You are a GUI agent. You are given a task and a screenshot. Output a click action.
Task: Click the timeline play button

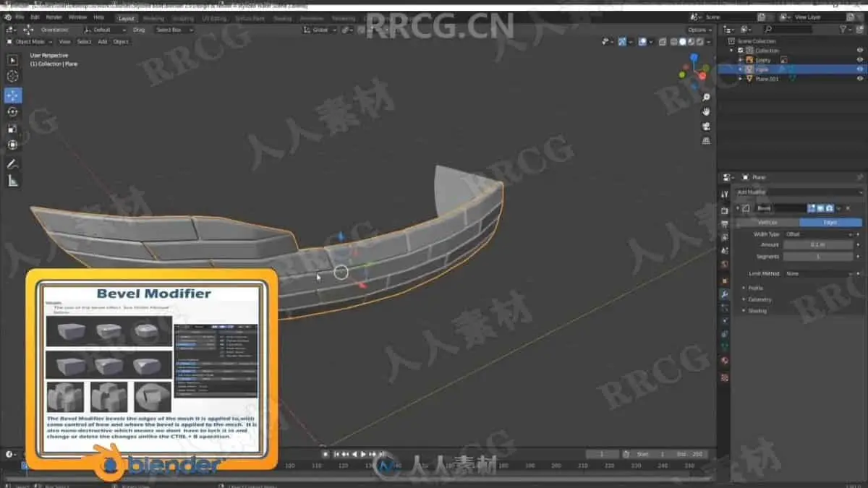click(364, 454)
